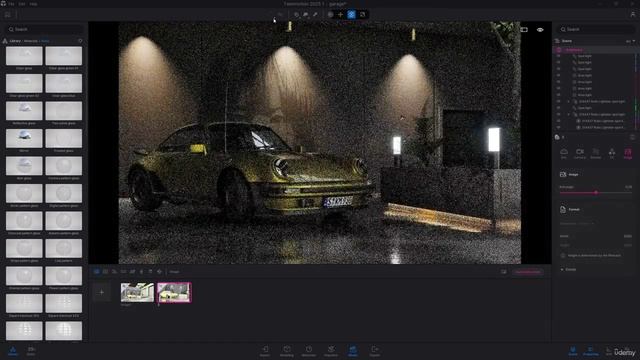
Task: Click the user account icon in top-right corner
Action: [633, 14]
